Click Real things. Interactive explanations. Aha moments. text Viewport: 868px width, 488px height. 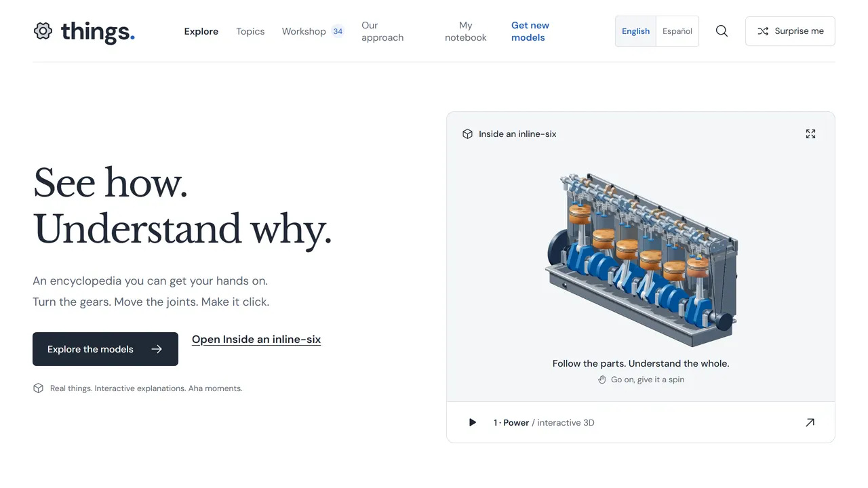tap(146, 388)
